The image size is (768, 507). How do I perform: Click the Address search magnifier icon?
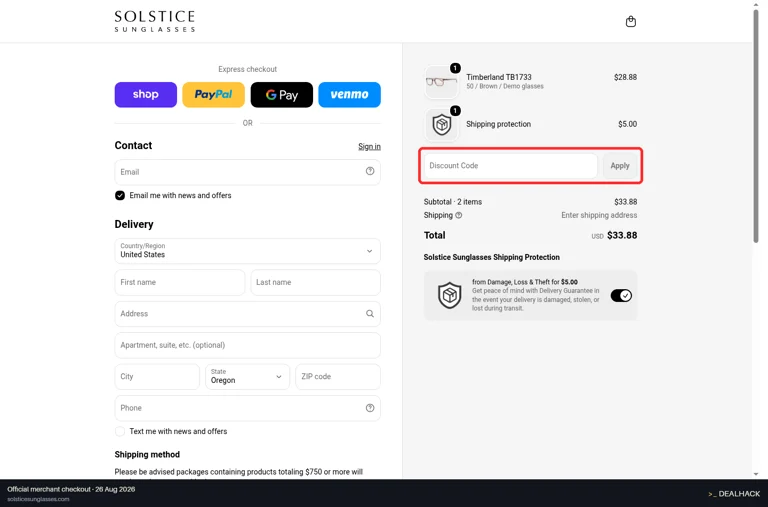click(370, 314)
